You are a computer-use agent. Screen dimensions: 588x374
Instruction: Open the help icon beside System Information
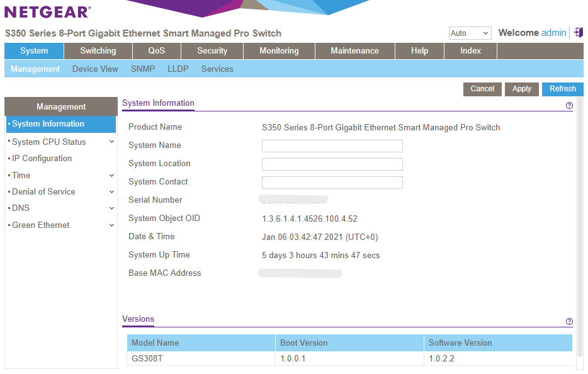(x=569, y=106)
